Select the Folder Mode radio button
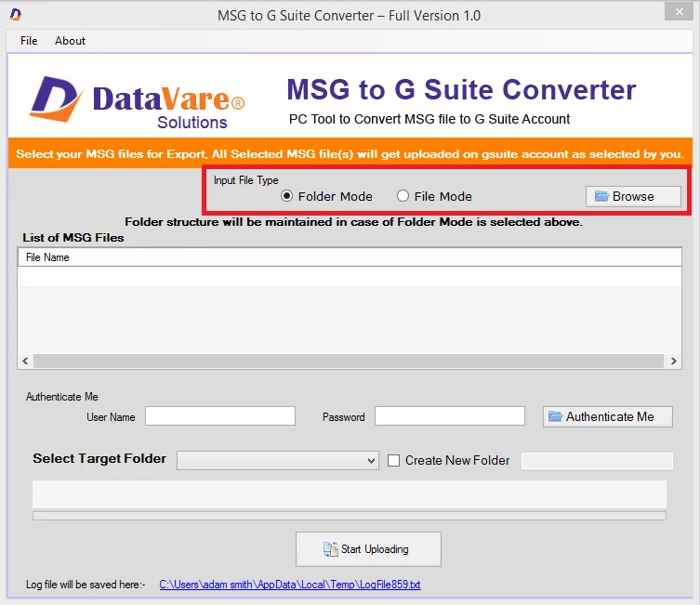The width and height of the screenshot is (700, 605). [x=286, y=196]
